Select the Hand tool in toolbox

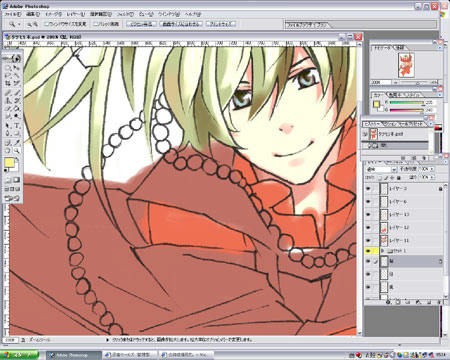(x=8, y=151)
